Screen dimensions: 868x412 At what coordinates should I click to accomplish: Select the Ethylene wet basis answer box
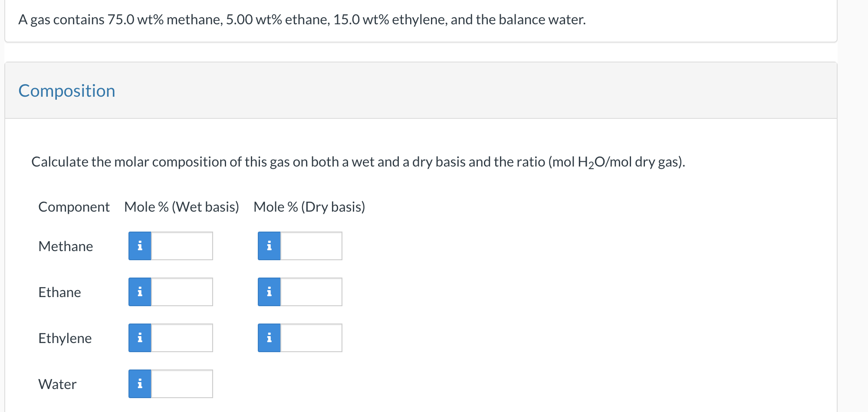click(182, 337)
